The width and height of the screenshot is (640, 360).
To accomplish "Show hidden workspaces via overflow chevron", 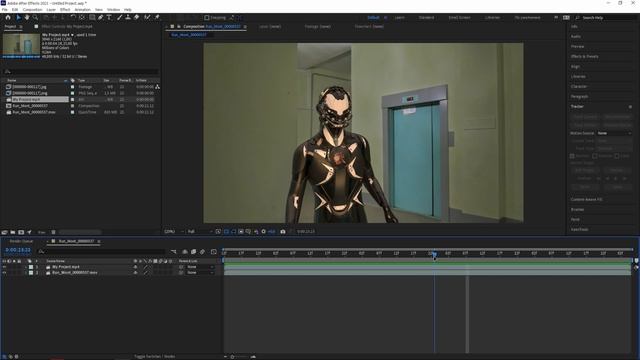I will point(556,18).
